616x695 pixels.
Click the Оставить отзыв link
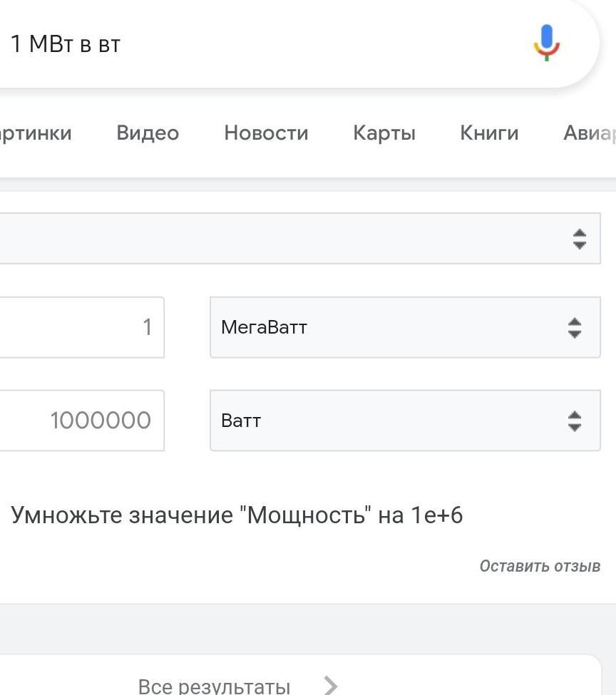tap(540, 566)
